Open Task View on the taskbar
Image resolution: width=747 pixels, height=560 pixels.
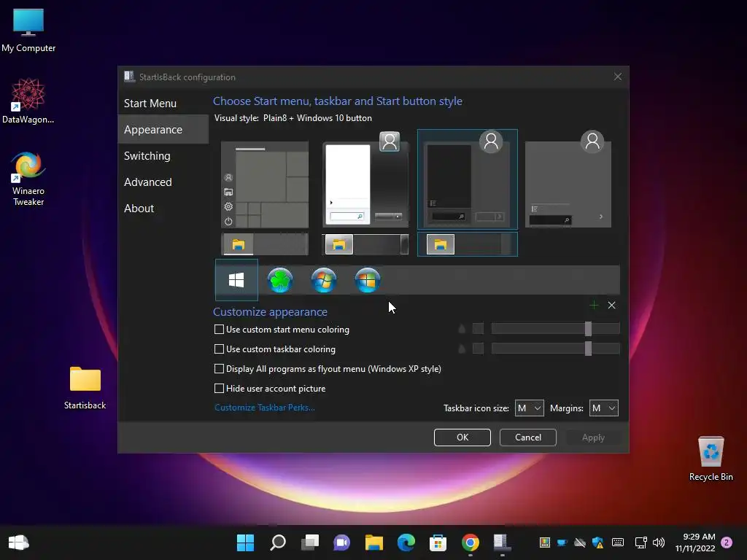point(309,542)
